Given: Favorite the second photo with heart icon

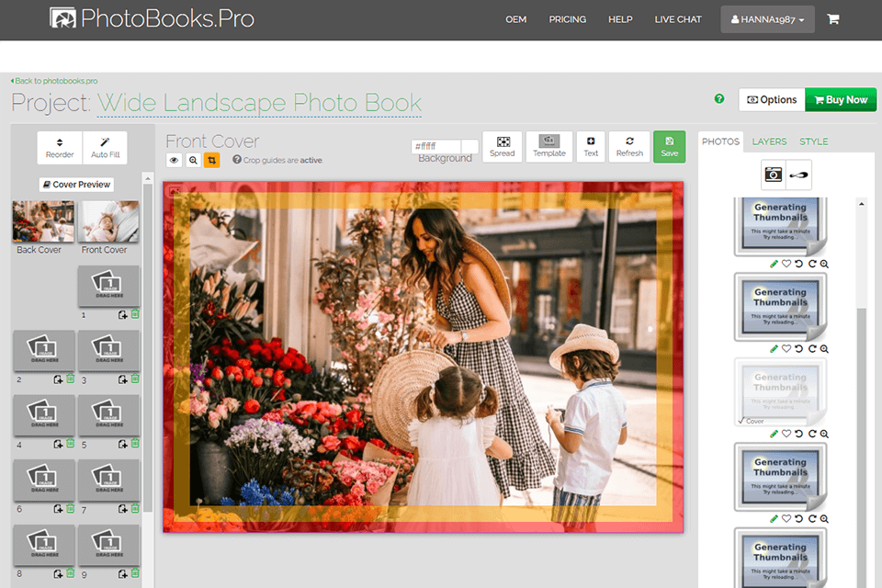Looking at the screenshot, I should coord(786,349).
